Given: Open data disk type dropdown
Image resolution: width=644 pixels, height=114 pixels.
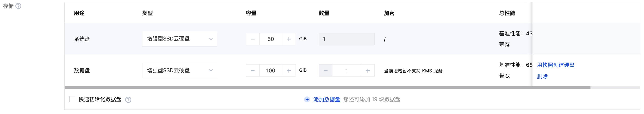Looking at the screenshot, I should coord(180,70).
